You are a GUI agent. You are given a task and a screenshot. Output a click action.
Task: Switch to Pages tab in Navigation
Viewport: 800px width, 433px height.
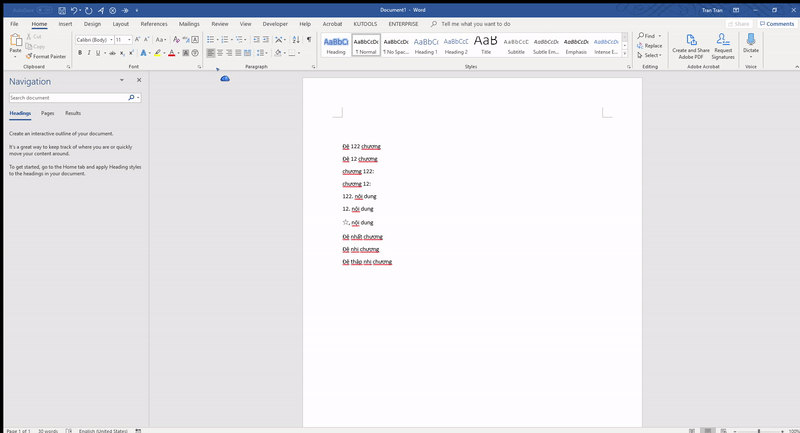pos(48,113)
